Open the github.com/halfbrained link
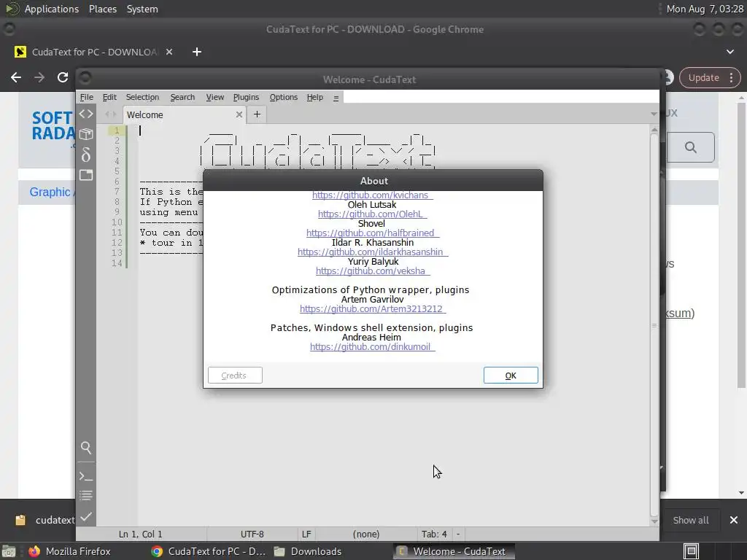Viewport: 747px width, 560px height. [x=373, y=233]
